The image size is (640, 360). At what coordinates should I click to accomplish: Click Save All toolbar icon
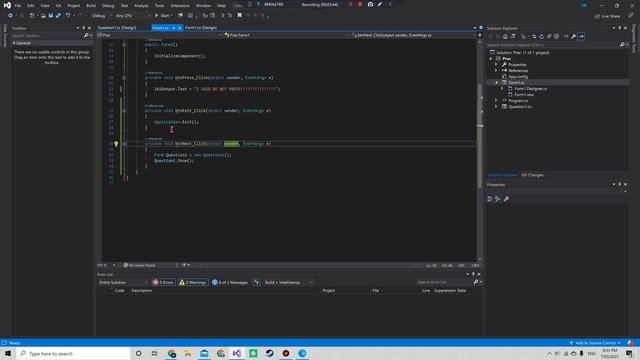(58, 16)
